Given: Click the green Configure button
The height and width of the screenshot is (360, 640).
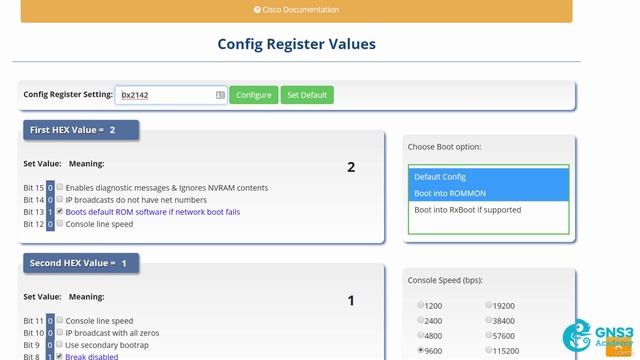Looking at the screenshot, I should pyautogui.click(x=253, y=95).
